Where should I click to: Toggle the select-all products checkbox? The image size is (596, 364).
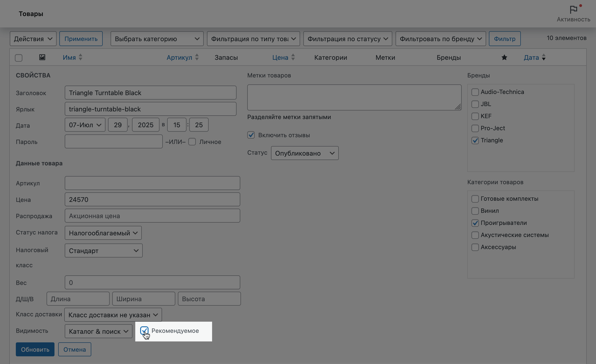19,58
